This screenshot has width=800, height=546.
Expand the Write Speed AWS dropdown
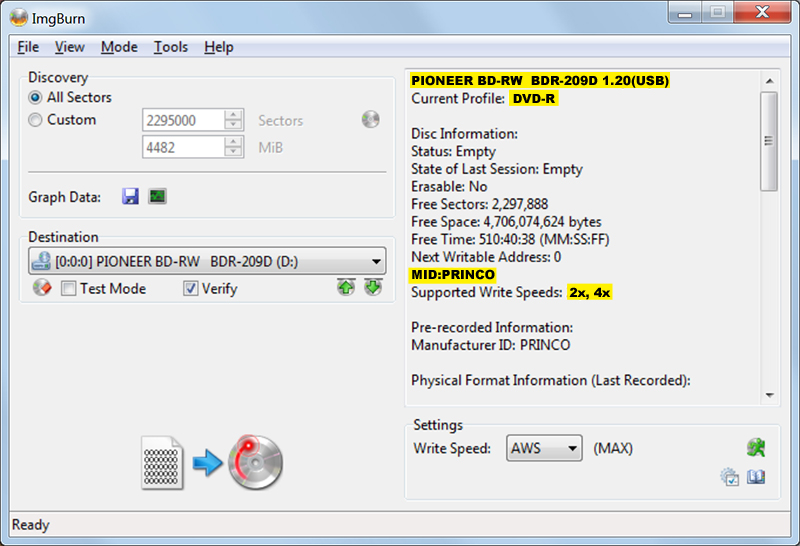pyautogui.click(x=573, y=448)
